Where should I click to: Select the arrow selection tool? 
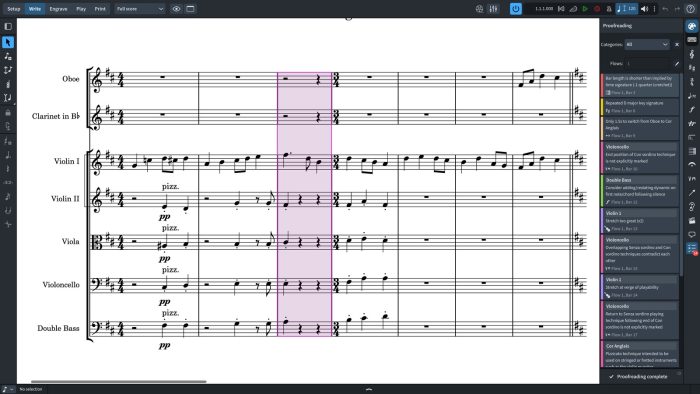tap(8, 42)
